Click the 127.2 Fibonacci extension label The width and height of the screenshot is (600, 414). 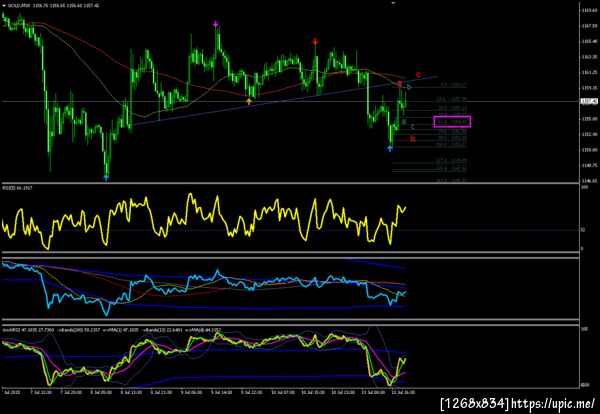tap(452, 161)
